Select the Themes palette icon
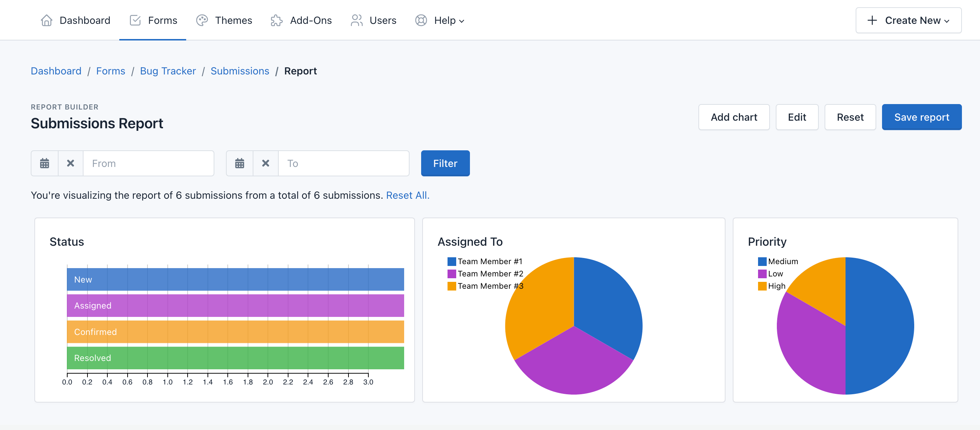980x430 pixels. pos(202,20)
